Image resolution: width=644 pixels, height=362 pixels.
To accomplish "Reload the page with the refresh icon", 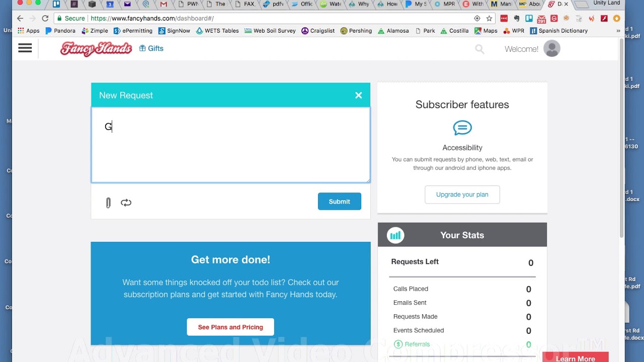I will coord(45,19).
